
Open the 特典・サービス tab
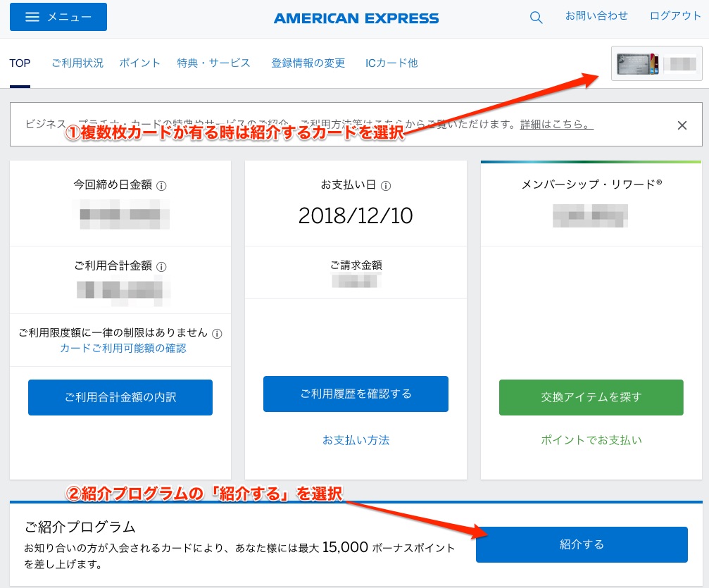click(213, 63)
